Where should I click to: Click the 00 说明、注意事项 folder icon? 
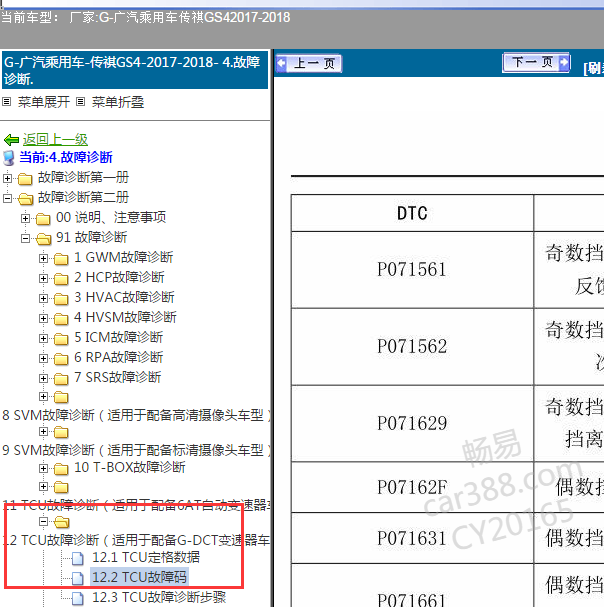coord(43,219)
